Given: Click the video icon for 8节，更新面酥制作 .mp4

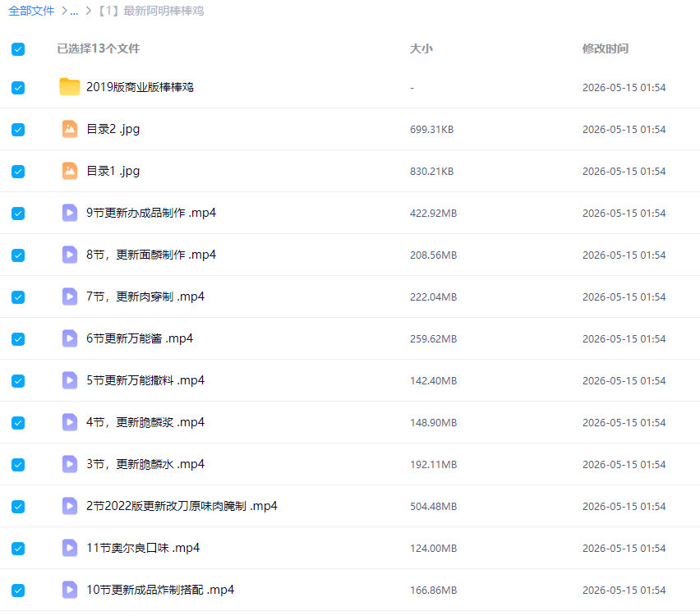Looking at the screenshot, I should pos(70,255).
